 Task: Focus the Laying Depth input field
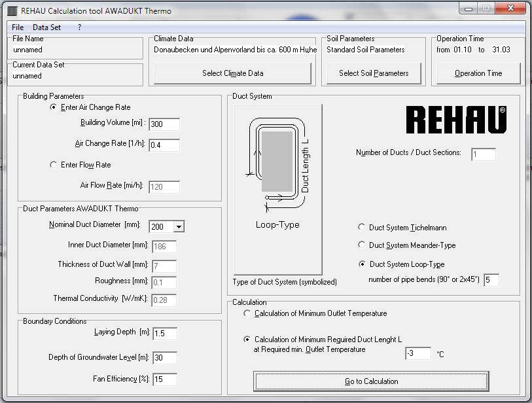[x=165, y=334]
